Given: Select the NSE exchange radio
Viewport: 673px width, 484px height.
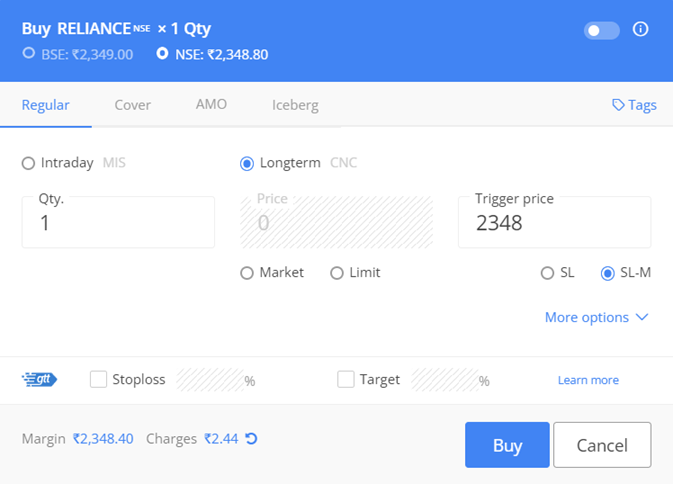Looking at the screenshot, I should click(162, 53).
